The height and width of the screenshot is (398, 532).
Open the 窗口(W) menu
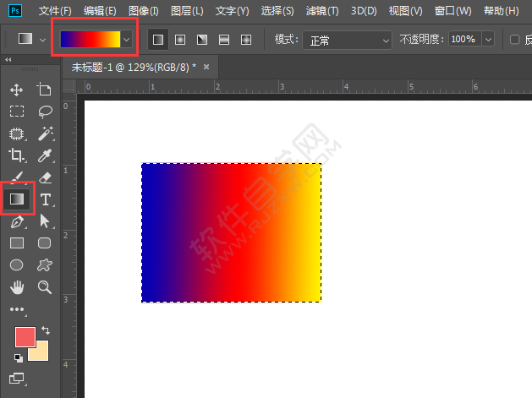tap(453, 11)
